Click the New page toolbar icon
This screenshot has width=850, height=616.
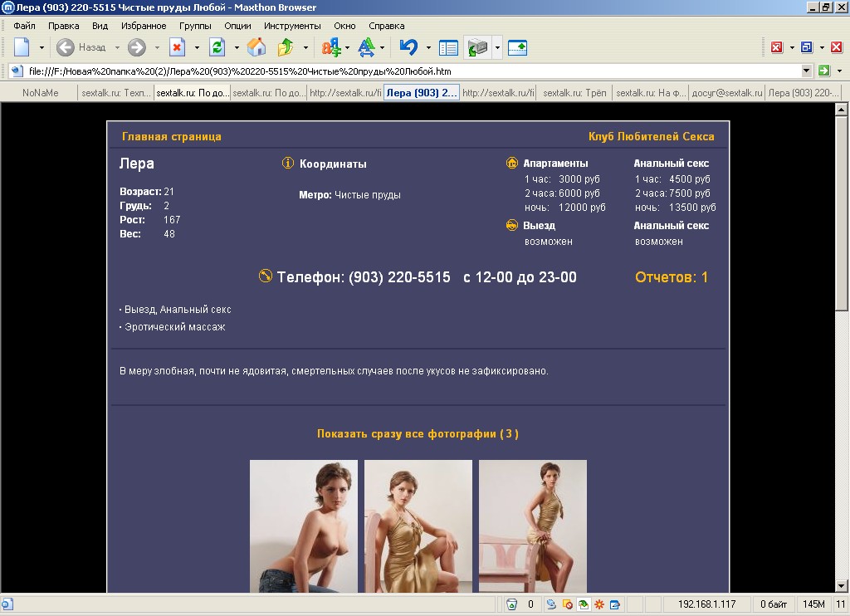click(22, 47)
